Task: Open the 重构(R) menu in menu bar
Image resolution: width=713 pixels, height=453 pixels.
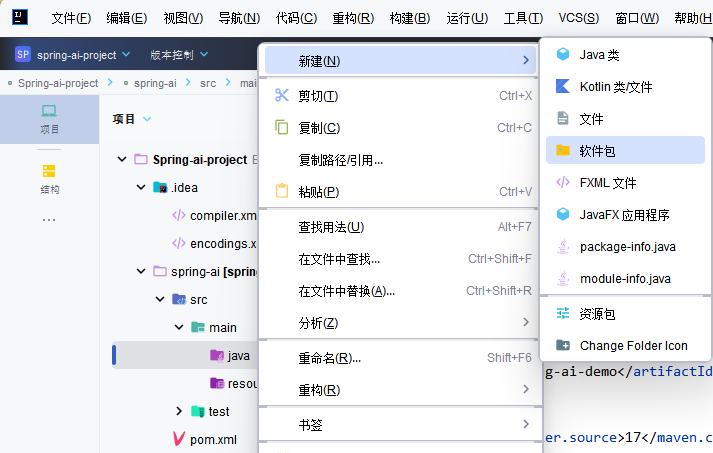Action: coord(353,18)
